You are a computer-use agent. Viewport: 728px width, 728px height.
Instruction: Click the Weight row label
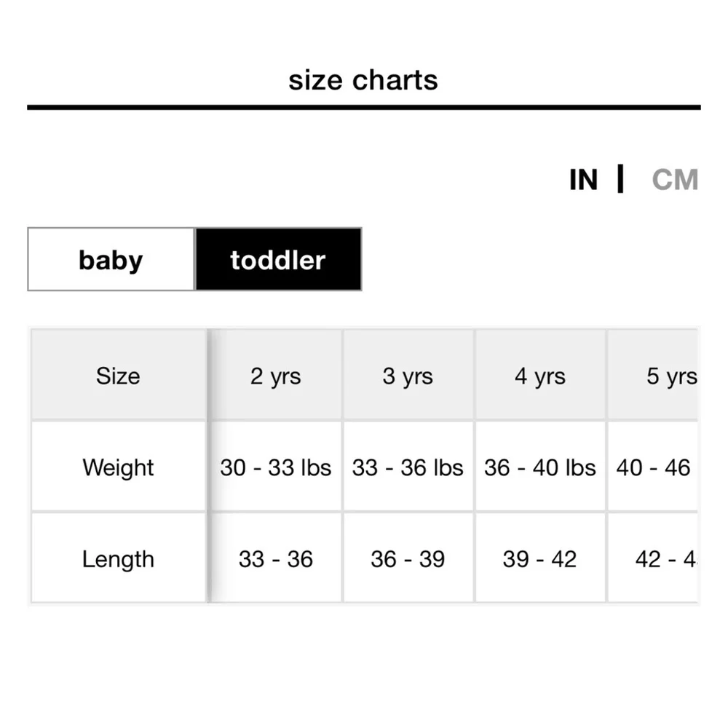coord(119,467)
